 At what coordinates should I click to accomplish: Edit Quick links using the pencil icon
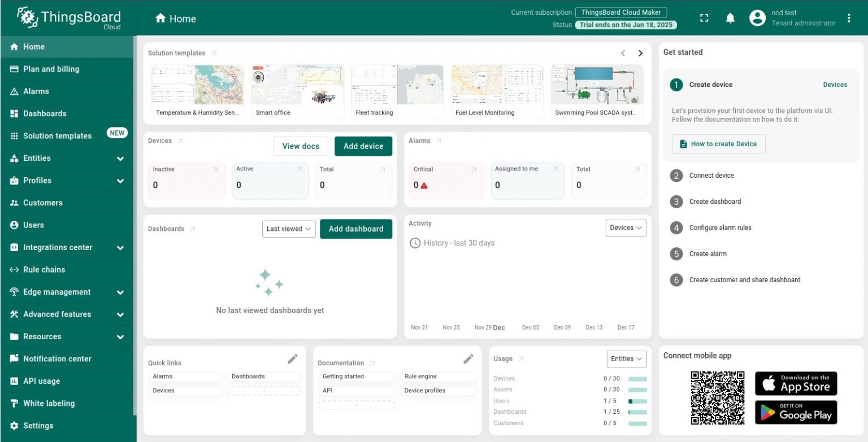[x=293, y=358]
